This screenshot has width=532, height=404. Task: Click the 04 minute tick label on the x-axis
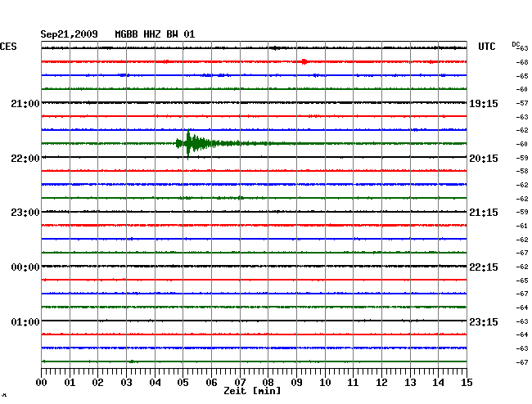(x=155, y=382)
